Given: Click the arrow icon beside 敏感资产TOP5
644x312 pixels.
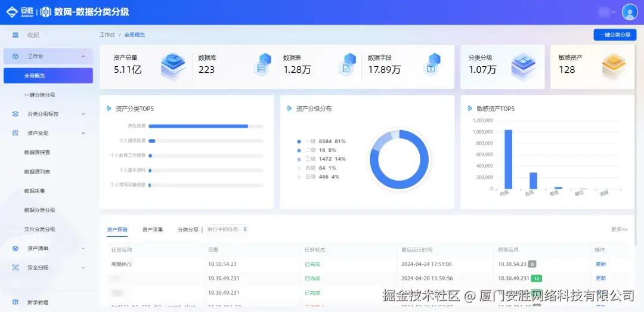Looking at the screenshot, I should [470, 109].
